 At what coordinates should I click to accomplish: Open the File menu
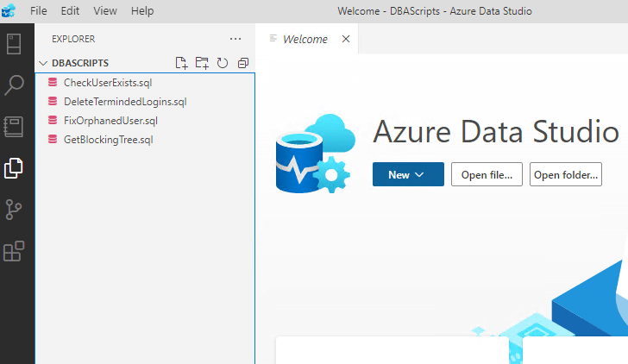pos(39,11)
